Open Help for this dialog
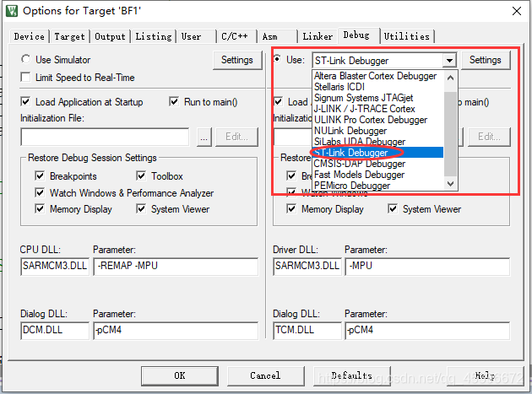Viewport: 532px width, 394px height. pyautogui.click(x=486, y=375)
